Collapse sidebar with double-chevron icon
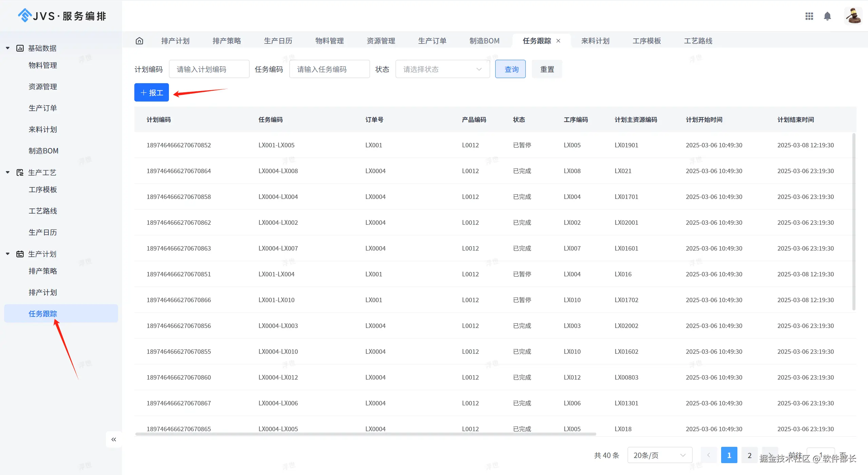The image size is (868, 475). pos(114,439)
